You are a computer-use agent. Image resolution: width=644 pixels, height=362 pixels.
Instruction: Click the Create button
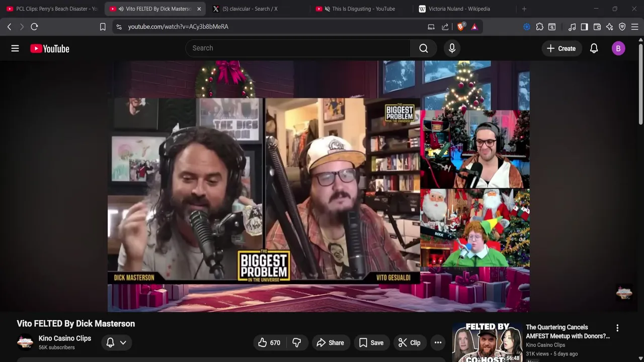[x=561, y=48]
